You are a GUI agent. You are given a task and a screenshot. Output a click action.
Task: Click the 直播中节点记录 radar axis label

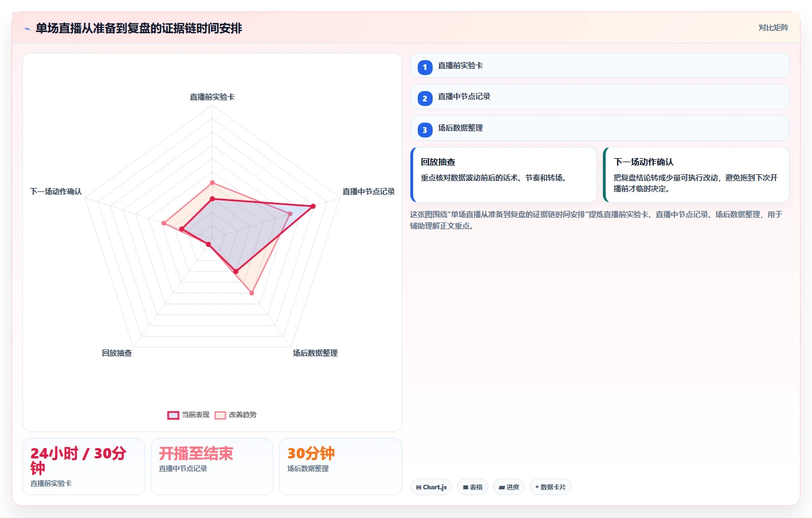pos(368,191)
